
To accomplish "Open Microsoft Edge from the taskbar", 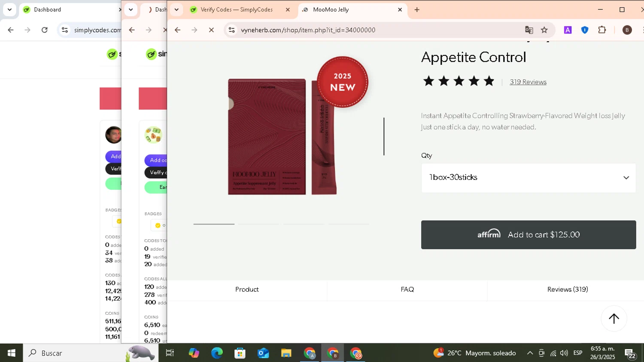I will pos(217,353).
